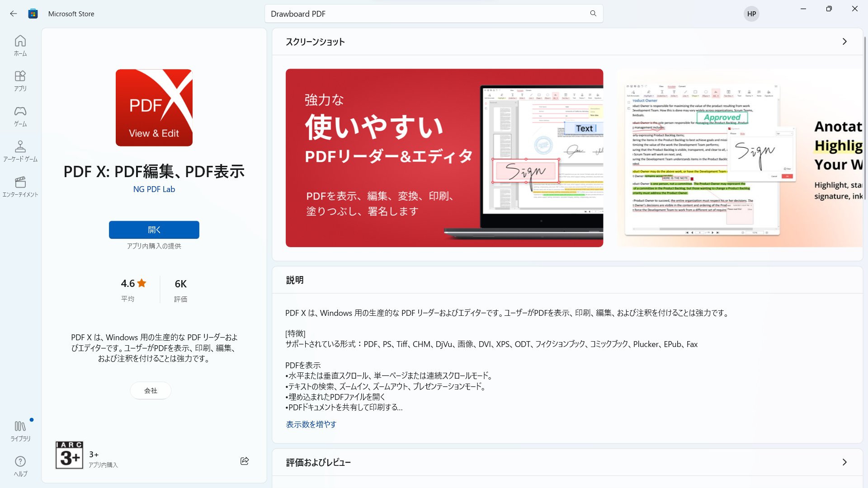The image size is (868, 488).
Task: Click the search magnifier icon
Action: coord(593,14)
